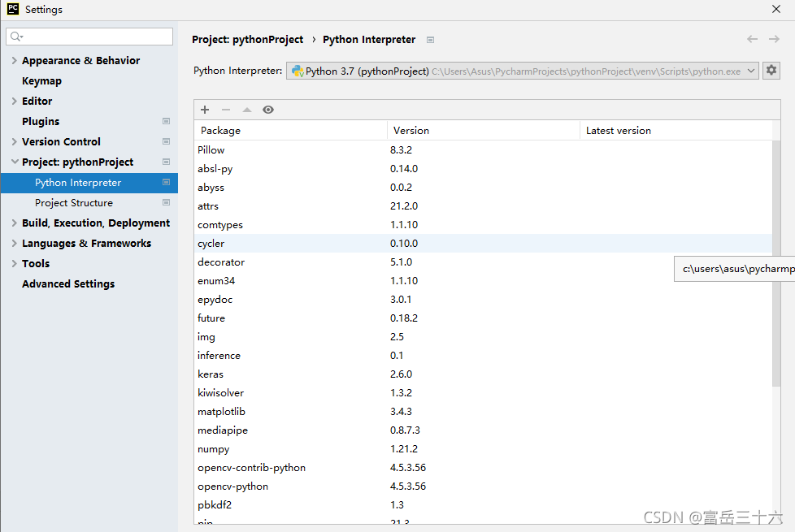The height and width of the screenshot is (532, 795).
Task: Navigate forward with the right arrow
Action: tap(774, 39)
